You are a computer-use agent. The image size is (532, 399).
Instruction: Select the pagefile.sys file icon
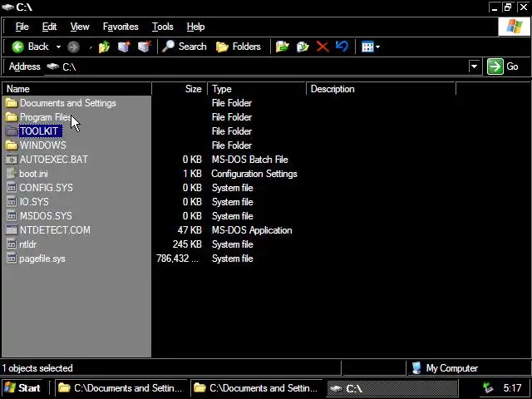pyautogui.click(x=12, y=259)
